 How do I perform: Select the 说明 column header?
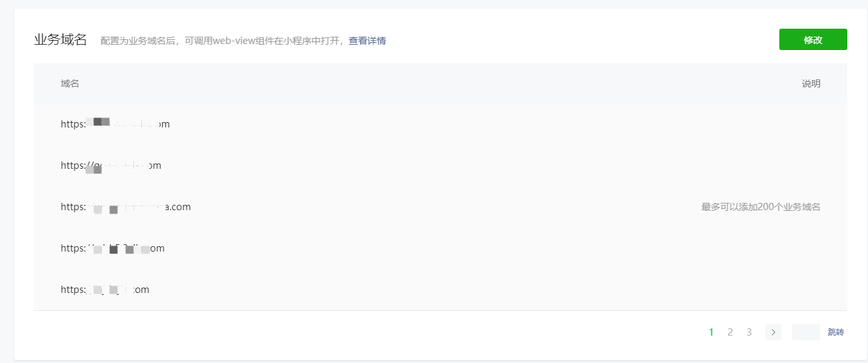[811, 83]
